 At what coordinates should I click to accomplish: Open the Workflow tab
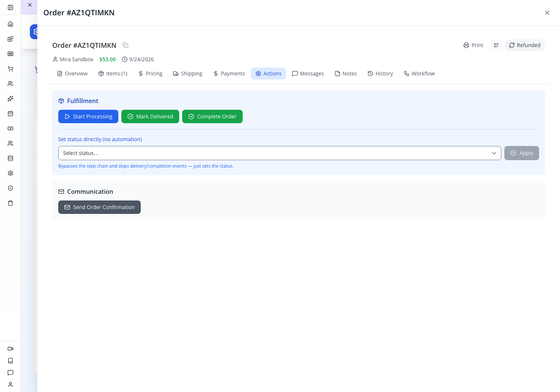pyautogui.click(x=419, y=74)
